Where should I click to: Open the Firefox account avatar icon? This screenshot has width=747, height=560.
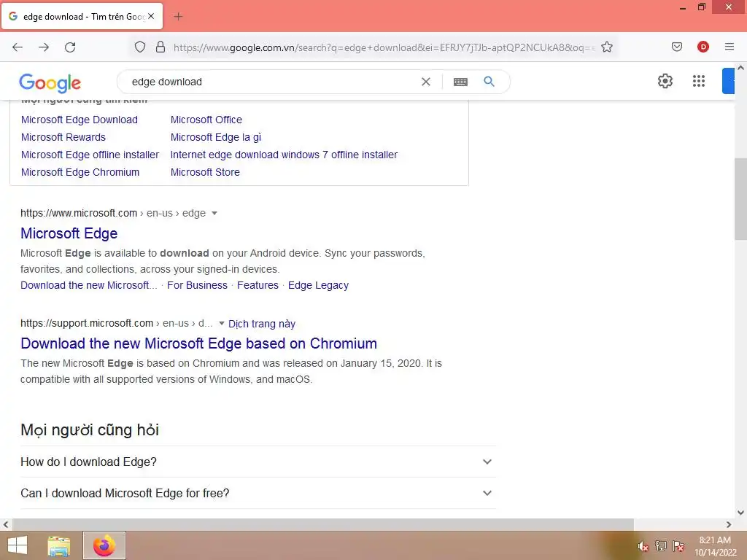703,47
